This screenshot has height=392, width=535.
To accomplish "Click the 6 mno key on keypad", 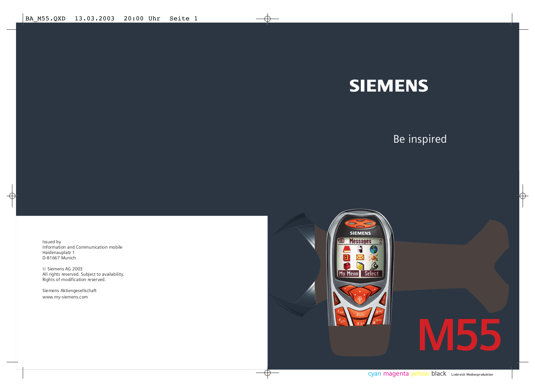I will coord(378,320).
